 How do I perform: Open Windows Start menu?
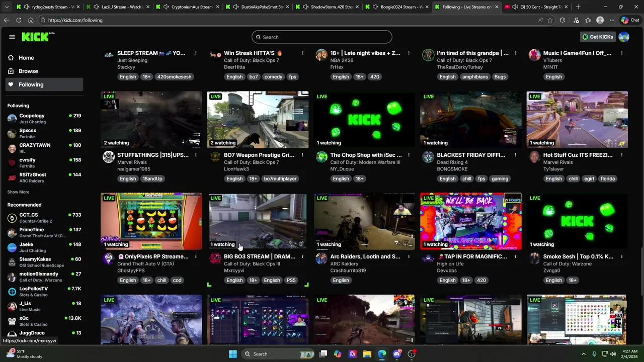233,354
